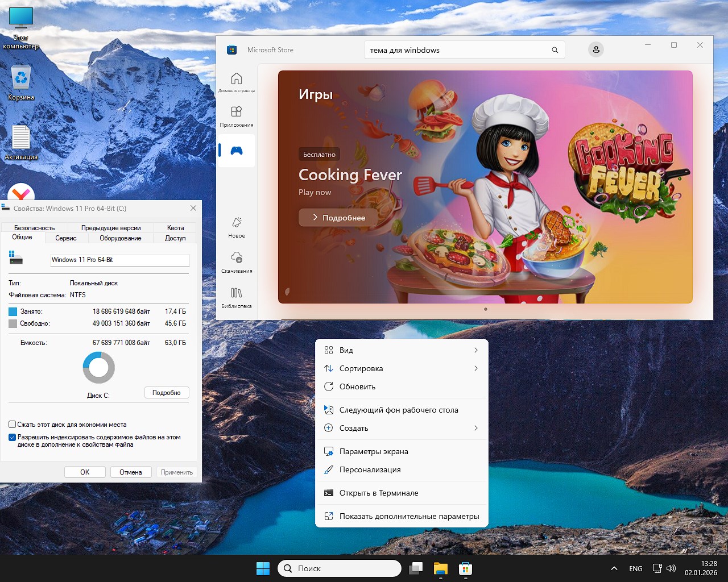
Task: Open the Новое section icon in Store
Action: (x=236, y=224)
